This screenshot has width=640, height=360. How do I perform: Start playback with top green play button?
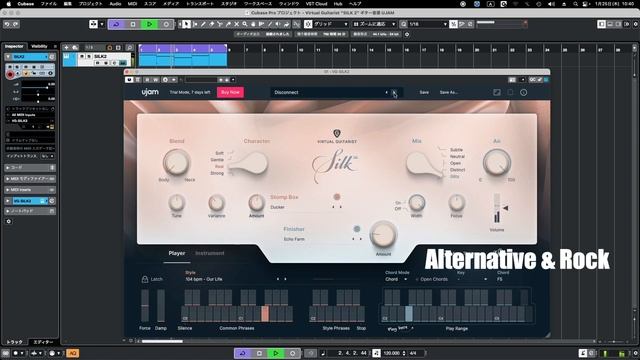coord(149,24)
